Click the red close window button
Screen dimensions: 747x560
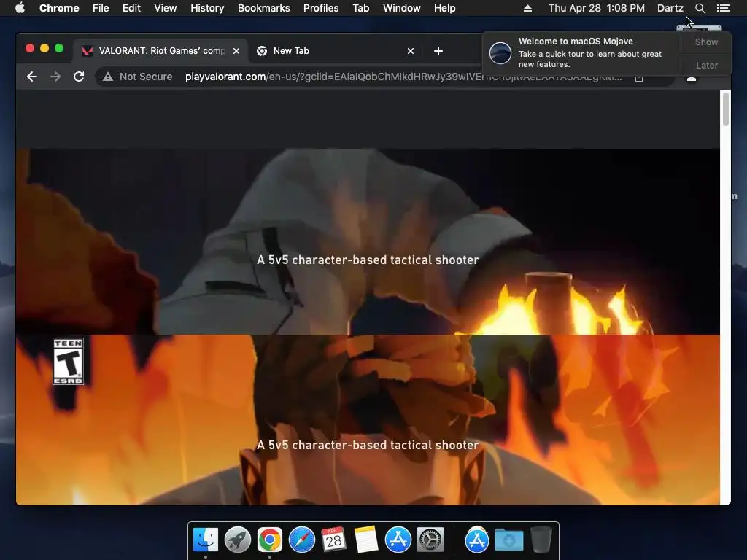click(29, 48)
